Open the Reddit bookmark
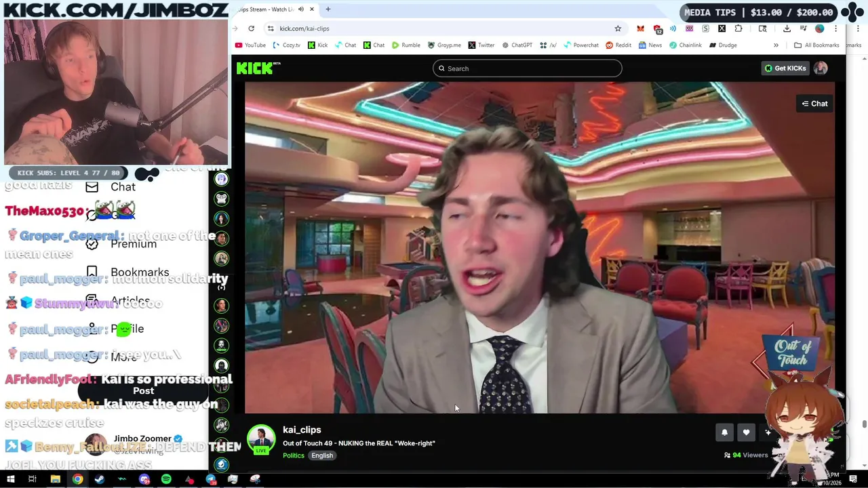 click(x=618, y=45)
